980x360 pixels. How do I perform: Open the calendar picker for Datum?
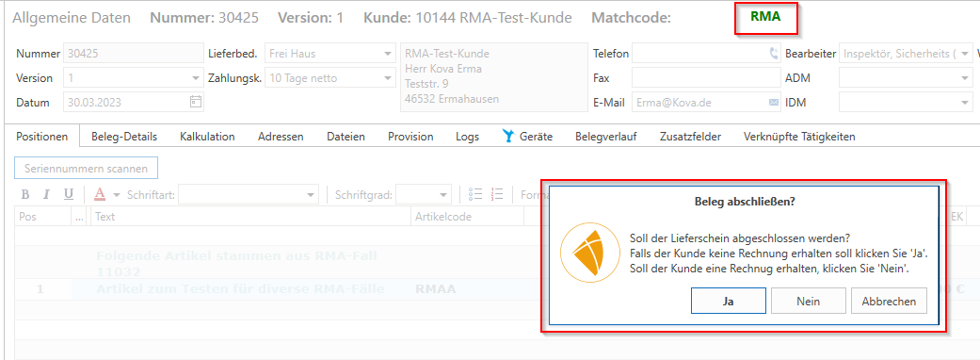click(196, 102)
